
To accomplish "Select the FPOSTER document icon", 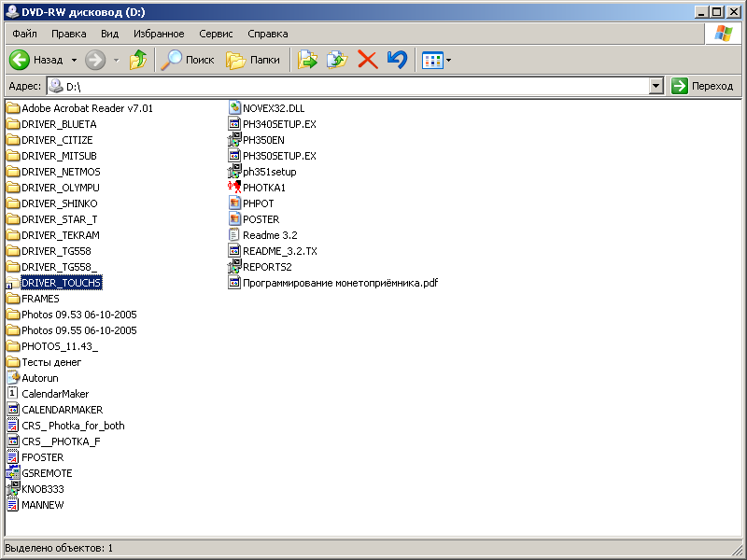I will point(13,457).
